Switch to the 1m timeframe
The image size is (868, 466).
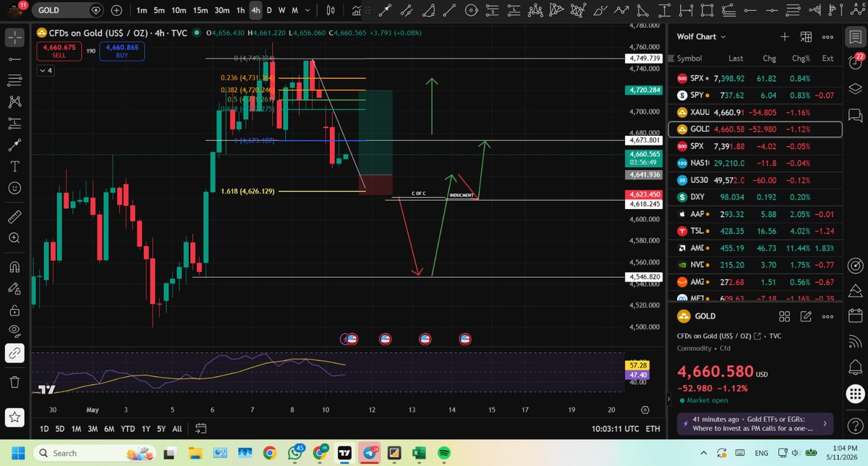(142, 11)
